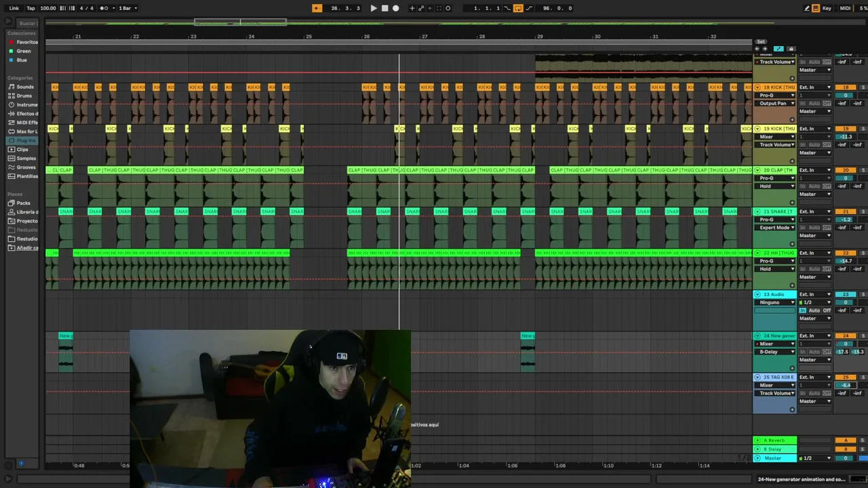This screenshot has height=488, width=868.
Task: Click the Re-enable Automation arrow
Action: pos(430,8)
